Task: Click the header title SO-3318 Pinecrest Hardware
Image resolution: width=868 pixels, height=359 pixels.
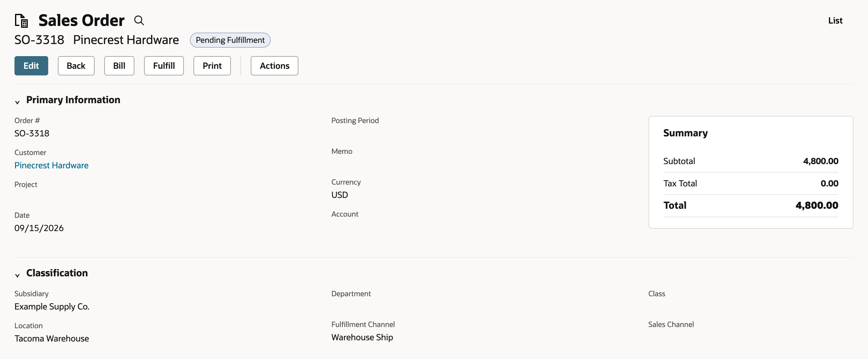Action: 97,40
